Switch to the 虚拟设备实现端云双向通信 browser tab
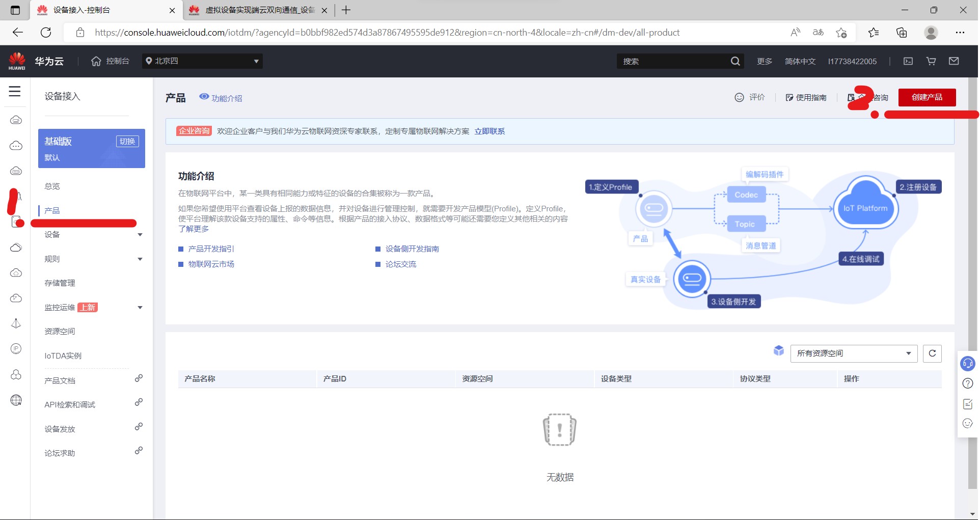The height and width of the screenshot is (520, 980). (260, 10)
